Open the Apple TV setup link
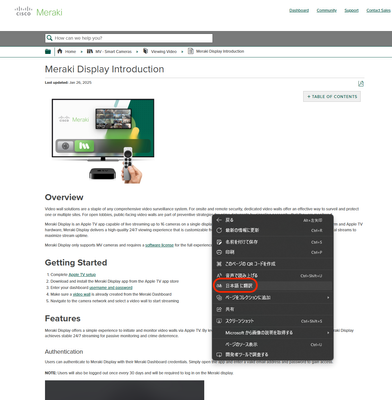This screenshot has width=392, height=400. [82, 275]
